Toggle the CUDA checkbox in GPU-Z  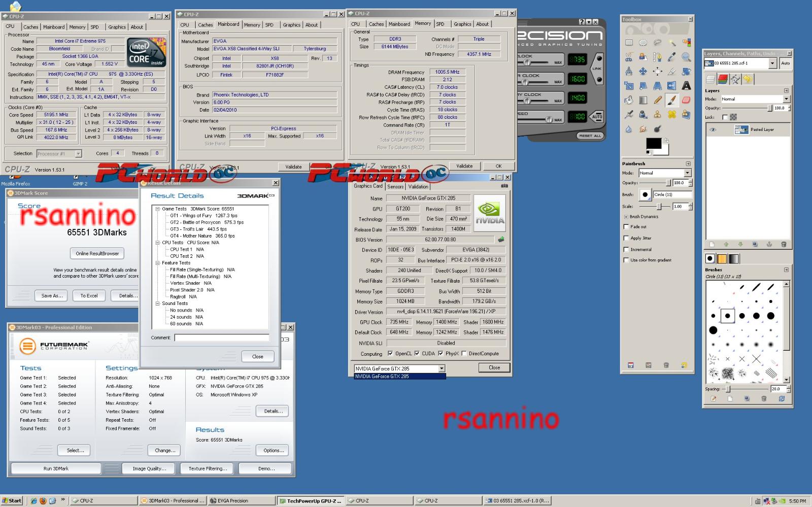pyautogui.click(x=417, y=354)
